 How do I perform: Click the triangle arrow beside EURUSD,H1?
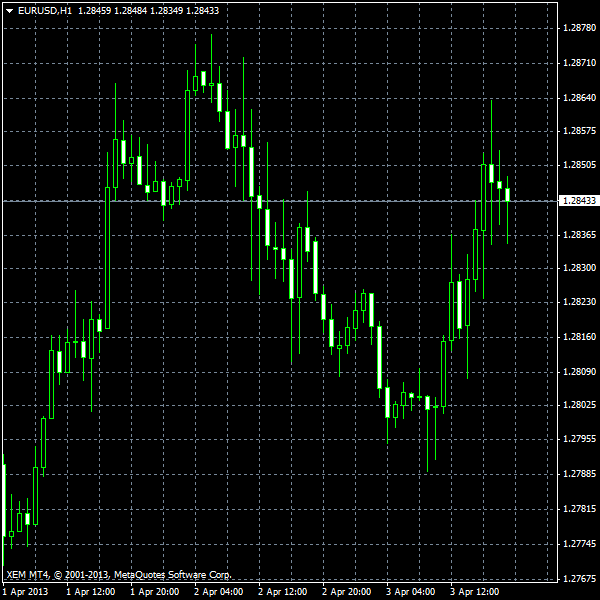9,10
